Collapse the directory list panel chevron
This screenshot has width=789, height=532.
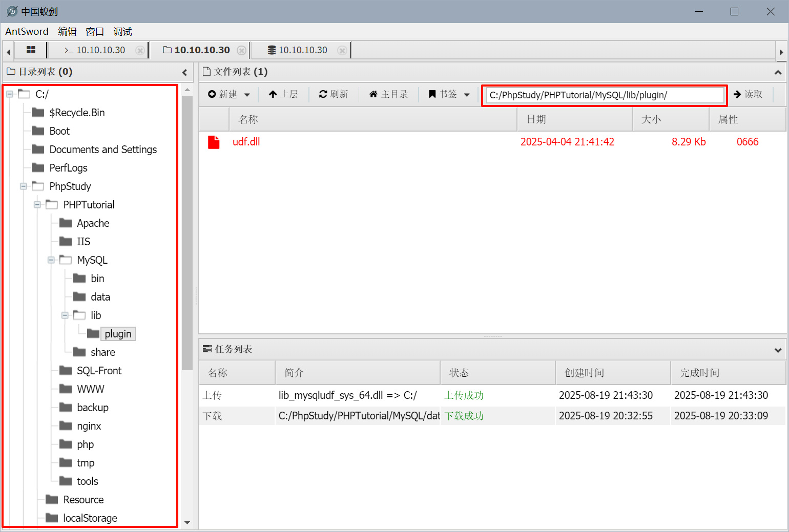pos(184,72)
